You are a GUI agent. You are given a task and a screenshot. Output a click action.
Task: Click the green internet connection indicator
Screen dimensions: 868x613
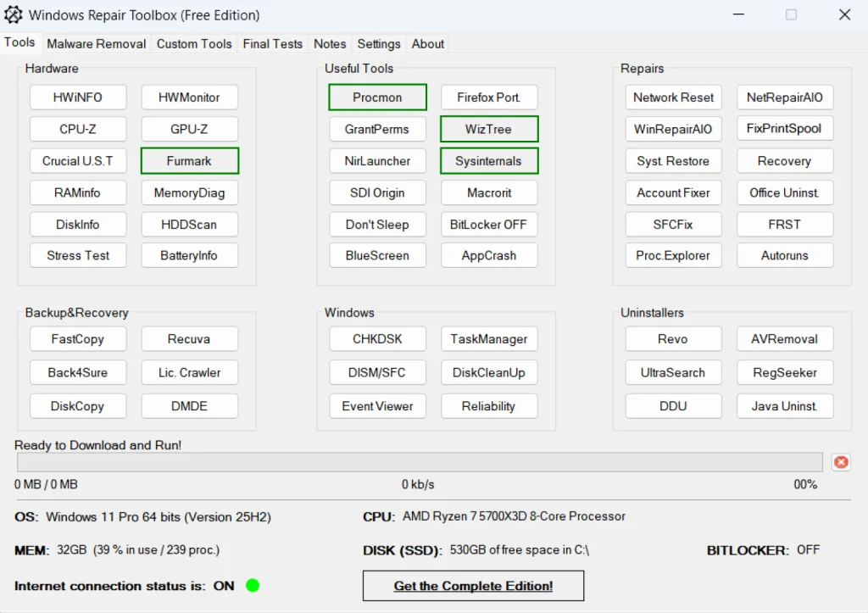click(251, 585)
